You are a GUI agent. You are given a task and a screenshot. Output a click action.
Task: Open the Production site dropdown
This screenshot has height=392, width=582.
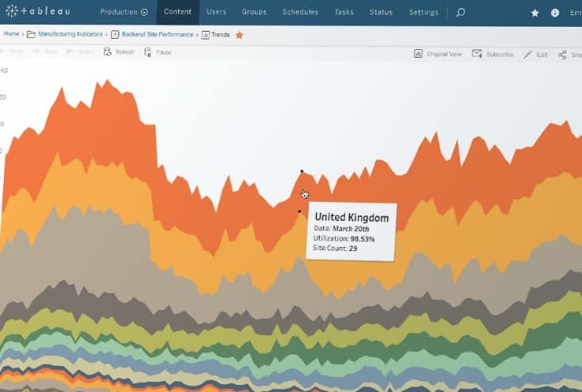[x=124, y=12]
